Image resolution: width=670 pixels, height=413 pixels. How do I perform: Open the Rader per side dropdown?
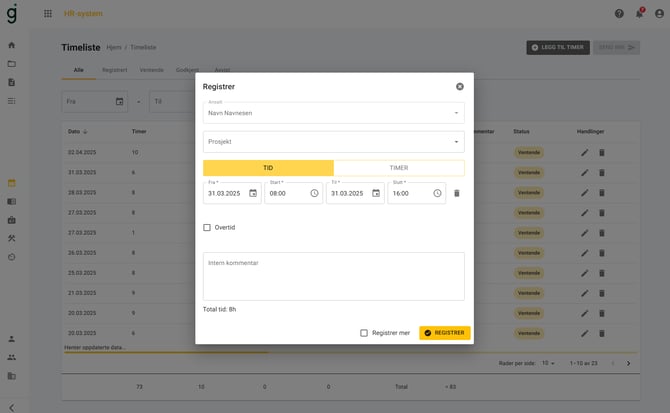[550, 363]
